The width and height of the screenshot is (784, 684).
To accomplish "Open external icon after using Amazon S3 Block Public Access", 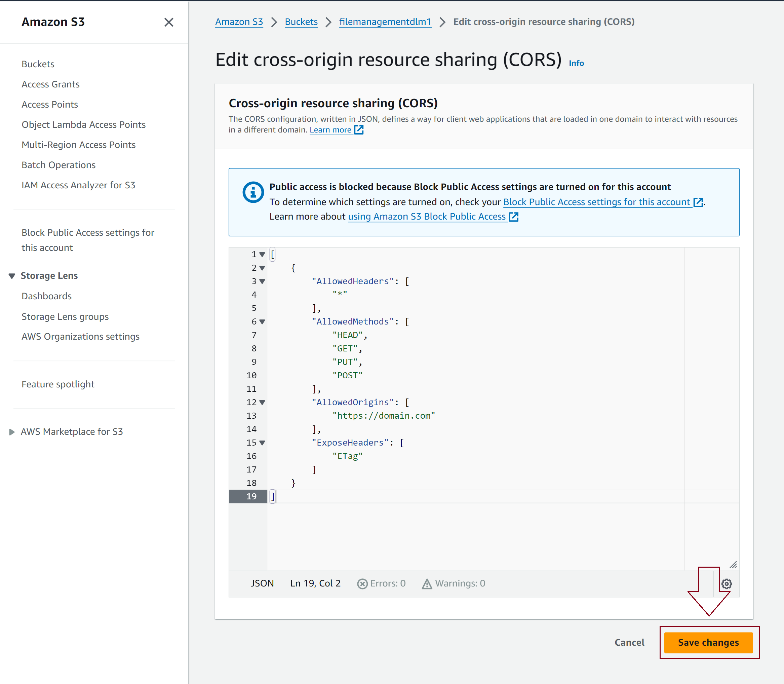I will (513, 217).
